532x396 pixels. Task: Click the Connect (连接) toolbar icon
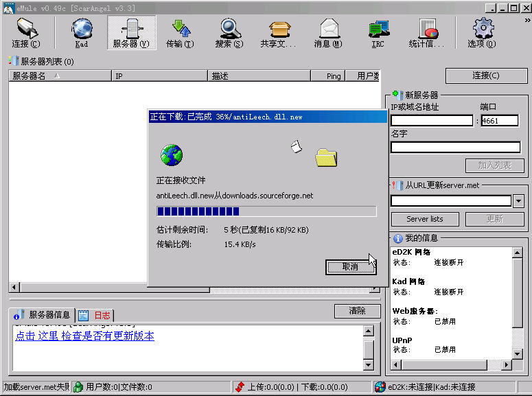click(26, 33)
